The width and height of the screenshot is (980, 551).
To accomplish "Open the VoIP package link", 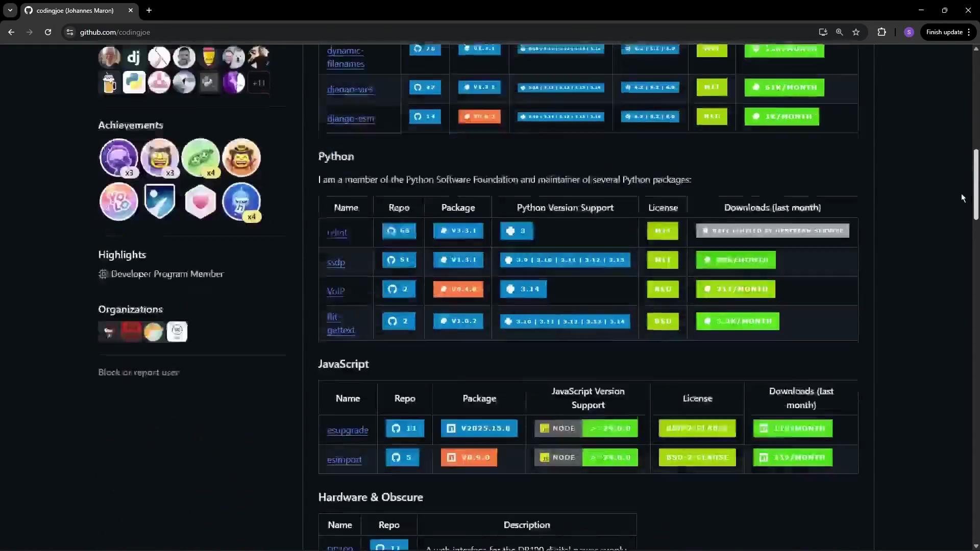I will pyautogui.click(x=335, y=291).
